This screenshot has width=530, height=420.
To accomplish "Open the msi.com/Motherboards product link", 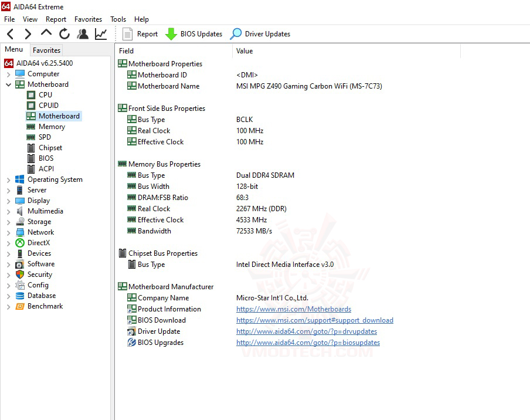I will click(x=294, y=309).
